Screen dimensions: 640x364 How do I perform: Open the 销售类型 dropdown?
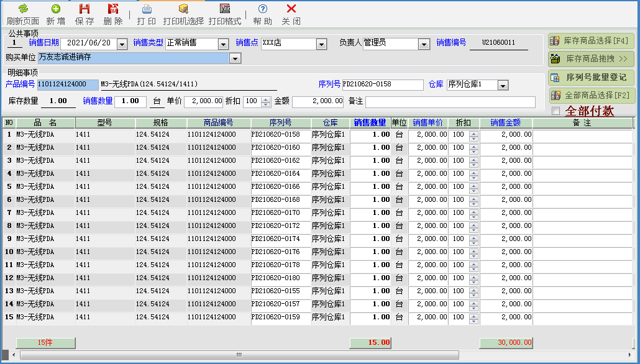(x=224, y=44)
